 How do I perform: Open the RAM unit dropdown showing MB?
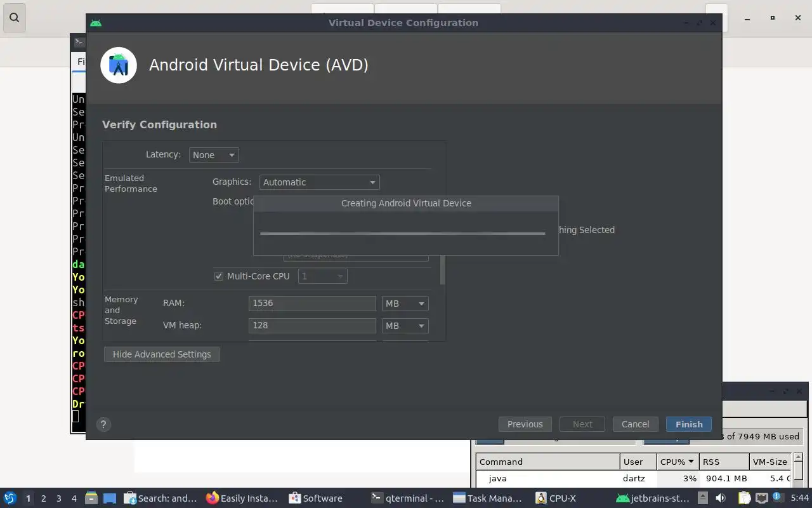pos(405,304)
